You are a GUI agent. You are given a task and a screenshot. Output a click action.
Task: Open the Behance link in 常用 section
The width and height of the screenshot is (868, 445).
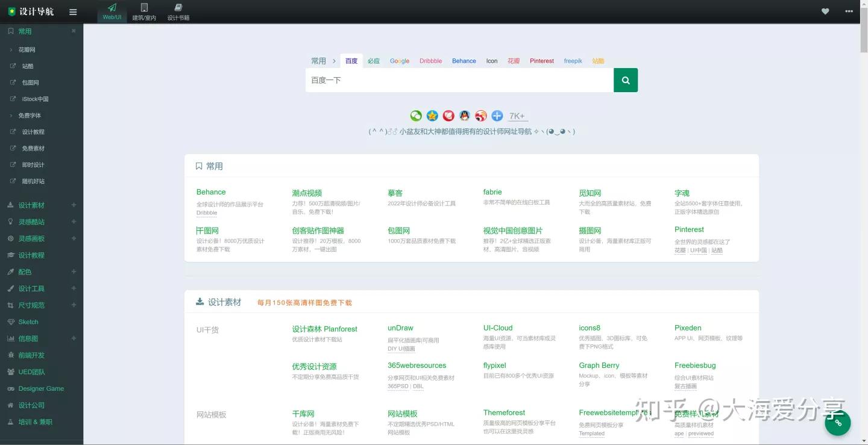211,191
